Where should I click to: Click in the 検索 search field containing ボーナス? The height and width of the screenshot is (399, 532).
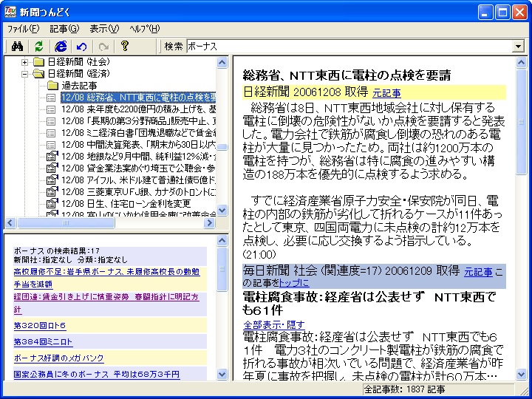tap(349, 47)
